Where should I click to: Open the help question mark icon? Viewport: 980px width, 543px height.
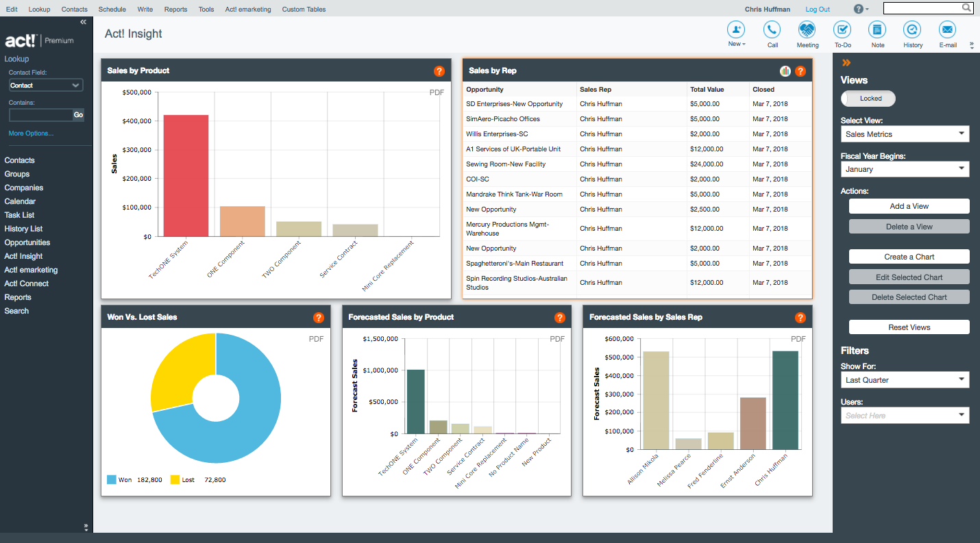(859, 9)
